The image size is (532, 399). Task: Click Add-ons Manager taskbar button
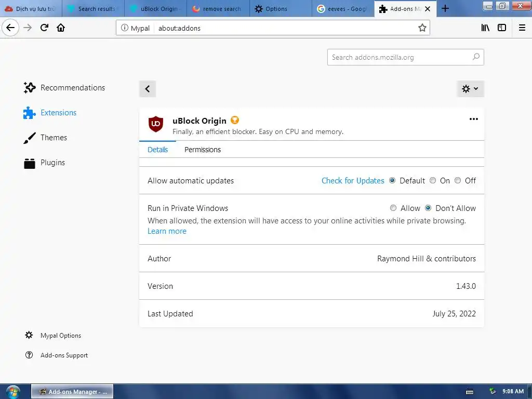72,392
